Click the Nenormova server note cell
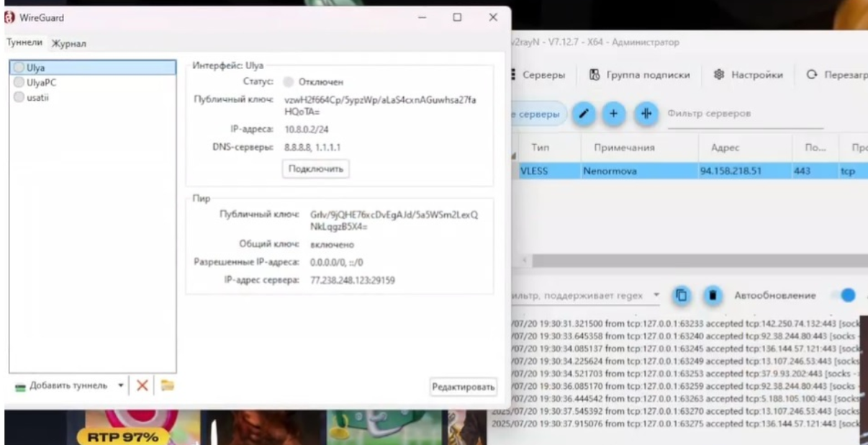This screenshot has width=868, height=445. (638, 171)
